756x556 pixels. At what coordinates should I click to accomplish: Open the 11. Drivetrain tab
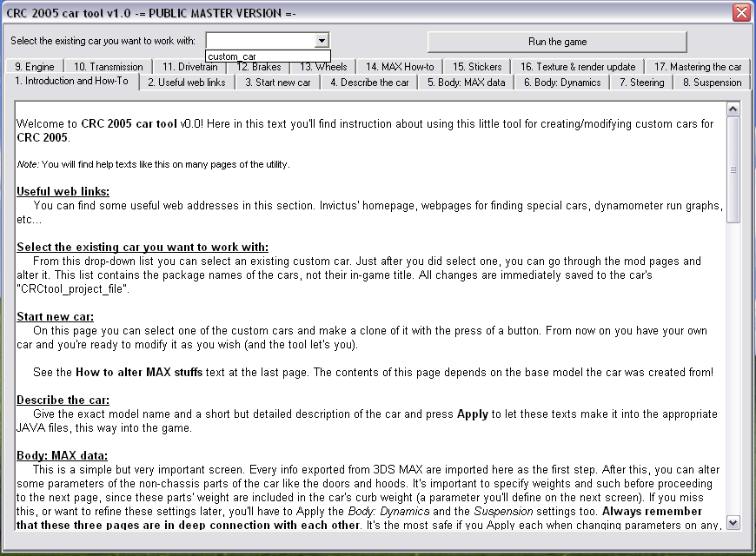[x=189, y=68]
